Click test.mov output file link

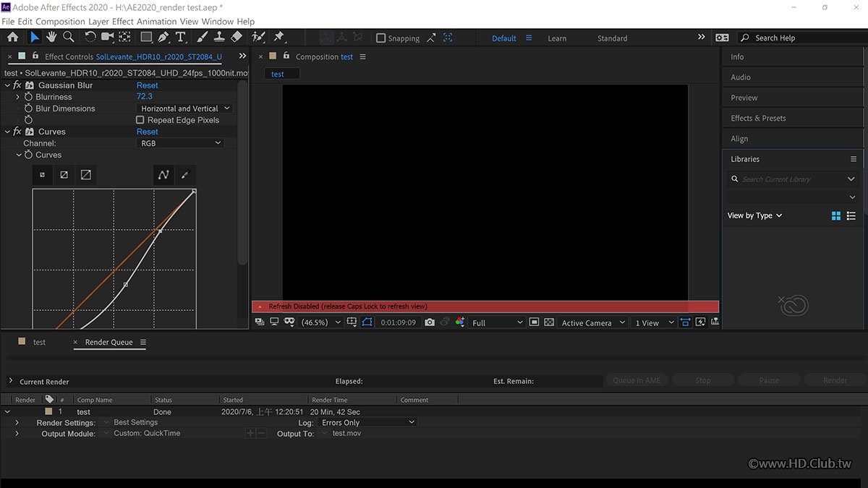346,433
